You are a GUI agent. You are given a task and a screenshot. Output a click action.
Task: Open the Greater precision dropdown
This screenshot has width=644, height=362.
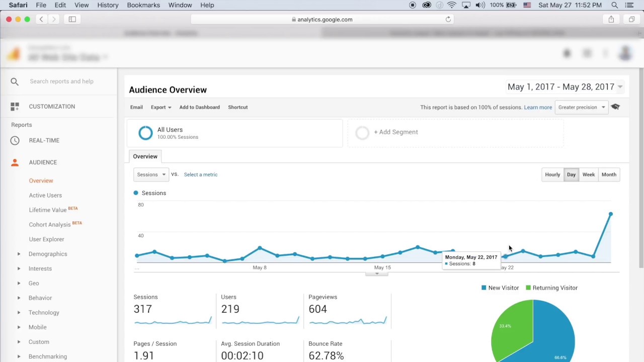(x=582, y=107)
